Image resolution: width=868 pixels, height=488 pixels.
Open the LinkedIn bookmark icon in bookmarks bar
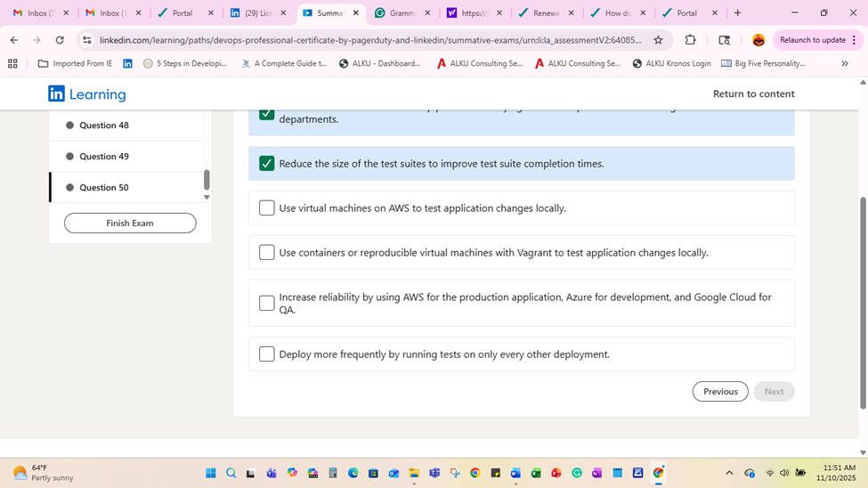pyautogui.click(x=128, y=64)
